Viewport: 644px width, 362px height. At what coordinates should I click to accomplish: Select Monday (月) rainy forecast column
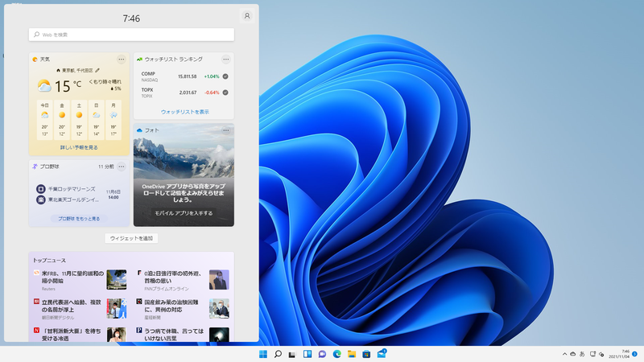tap(114, 120)
